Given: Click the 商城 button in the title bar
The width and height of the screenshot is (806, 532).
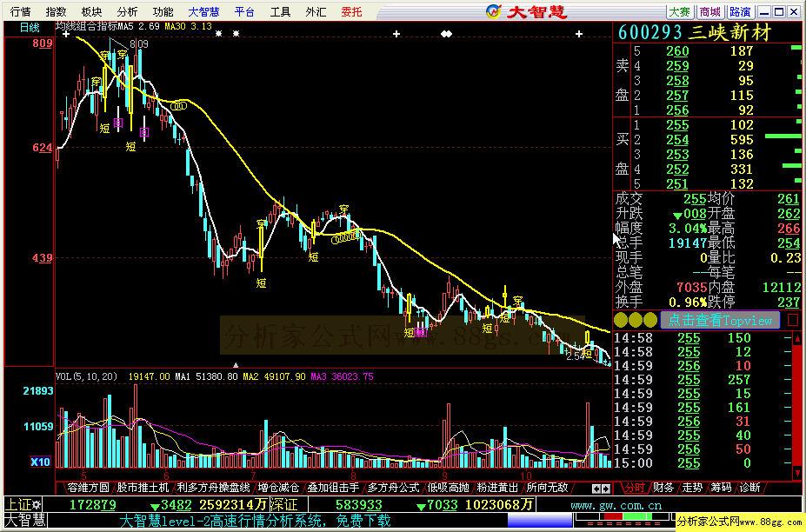Looking at the screenshot, I should 709,11.
